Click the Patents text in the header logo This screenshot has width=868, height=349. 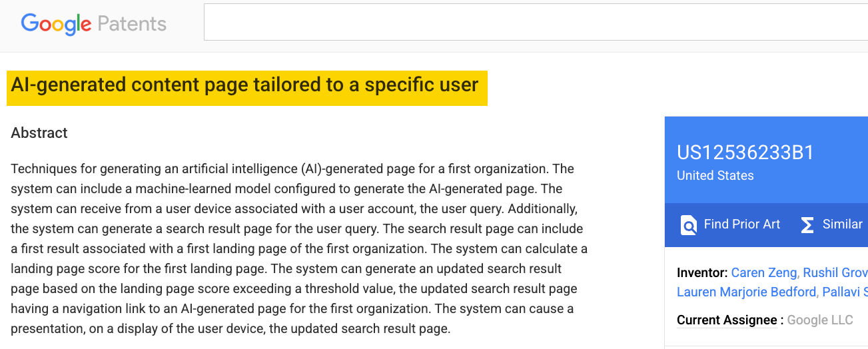point(132,24)
